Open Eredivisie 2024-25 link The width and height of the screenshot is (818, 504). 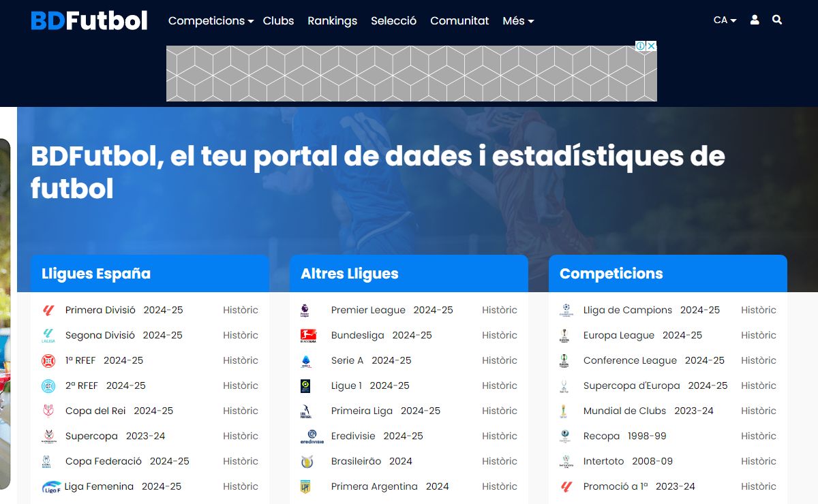[x=377, y=436]
